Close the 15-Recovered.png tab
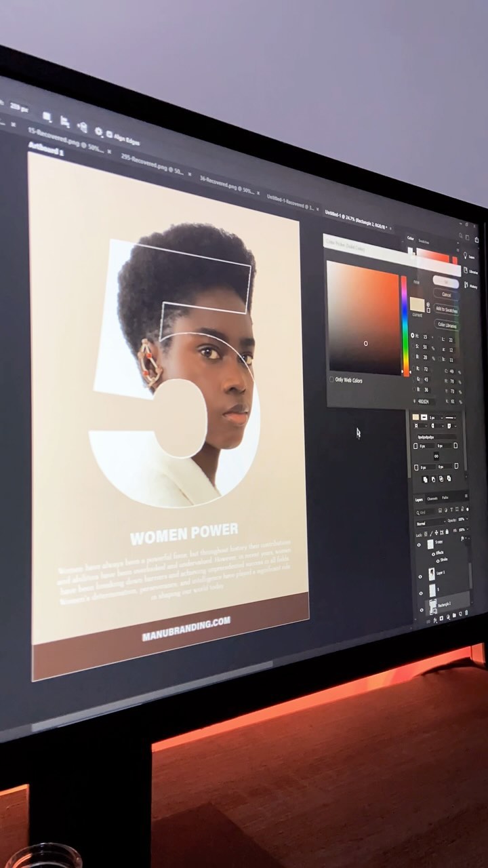Screen dimensions: 488x868 [109, 151]
